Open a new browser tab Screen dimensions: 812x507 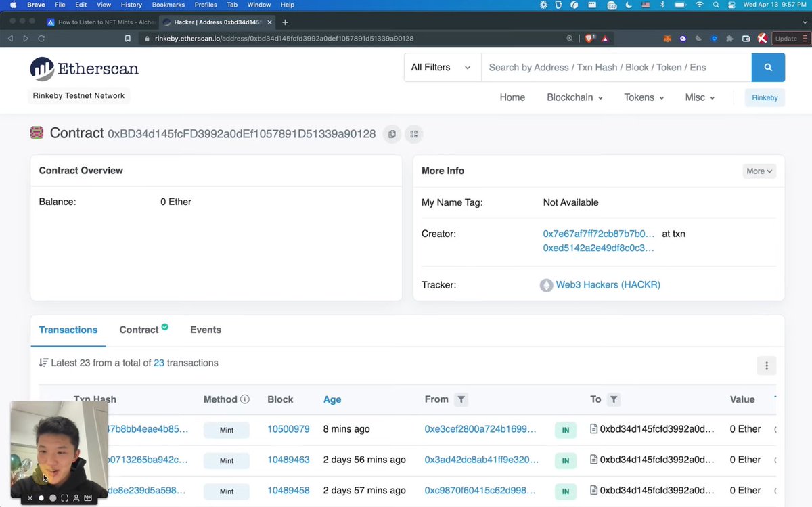(x=285, y=22)
